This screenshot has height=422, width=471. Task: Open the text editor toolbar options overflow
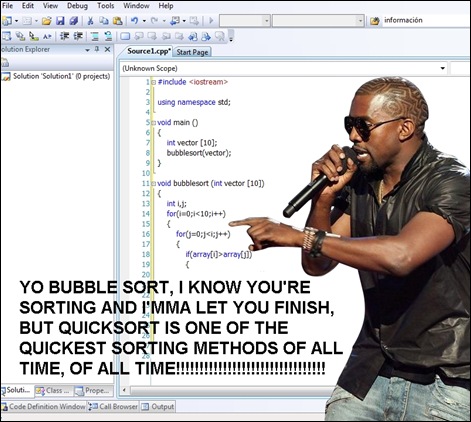(231, 36)
